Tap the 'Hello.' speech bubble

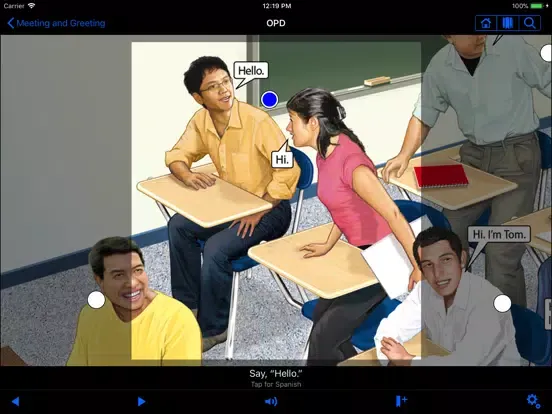point(251,71)
